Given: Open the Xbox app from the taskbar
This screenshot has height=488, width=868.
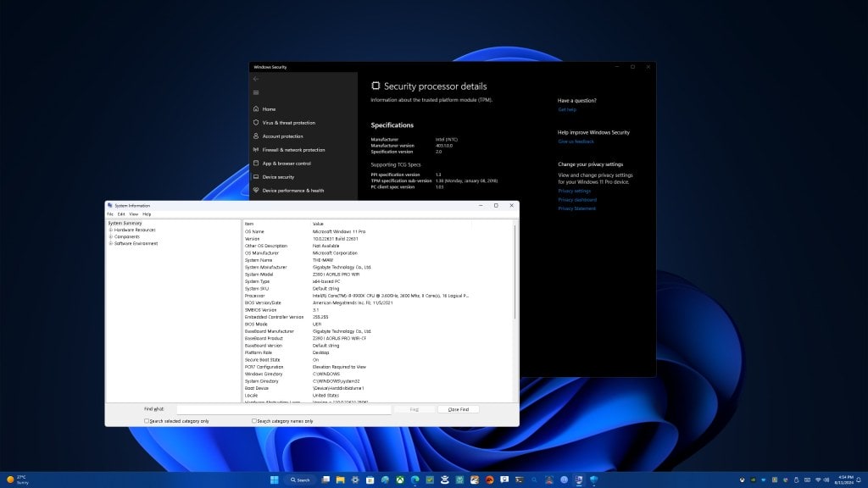Looking at the screenshot, I should 399,480.
